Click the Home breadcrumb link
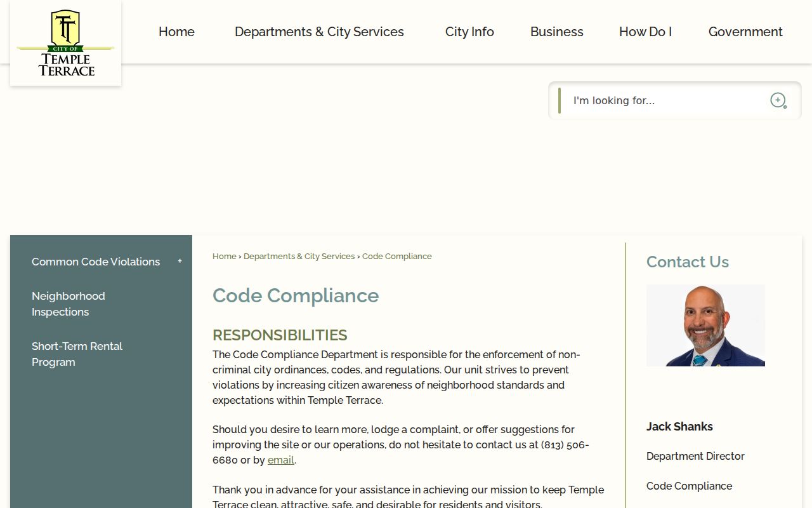The image size is (812, 508). (x=225, y=256)
